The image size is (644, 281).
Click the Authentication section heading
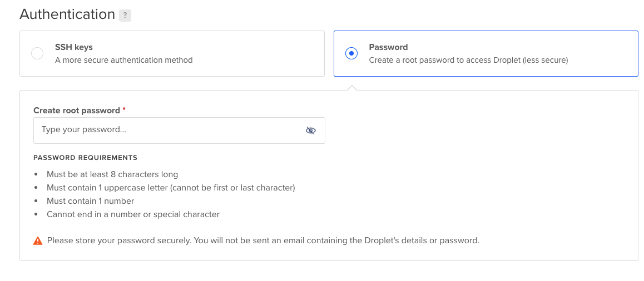tap(67, 14)
